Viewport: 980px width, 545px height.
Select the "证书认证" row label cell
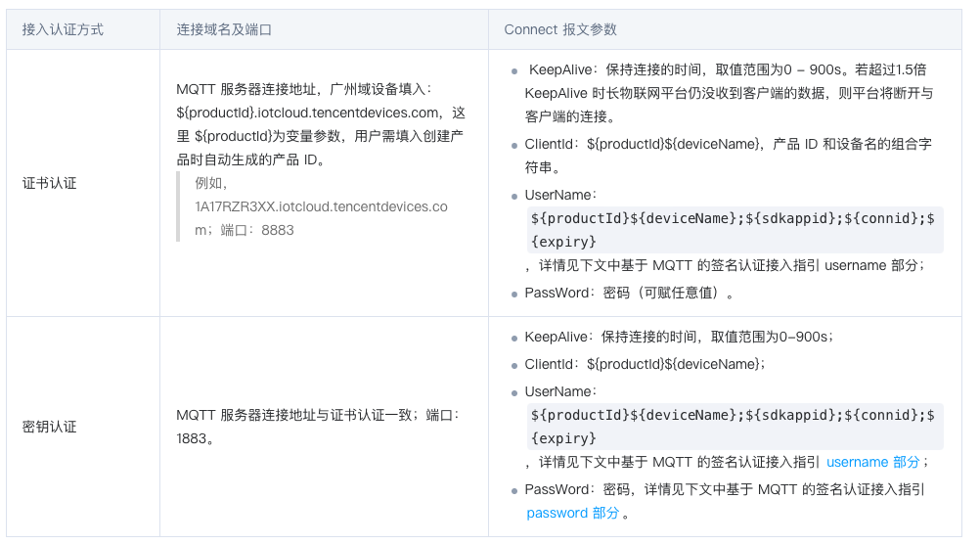(49, 183)
